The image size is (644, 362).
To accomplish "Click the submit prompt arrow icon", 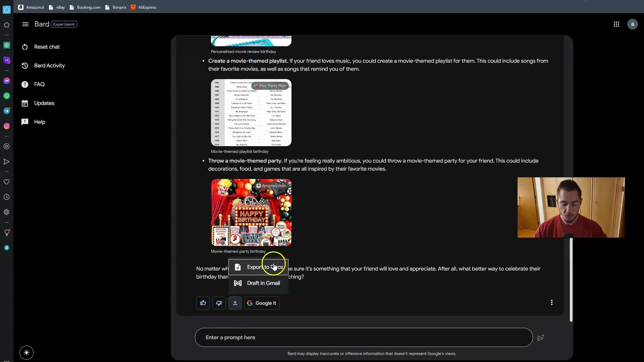I will [541, 338].
